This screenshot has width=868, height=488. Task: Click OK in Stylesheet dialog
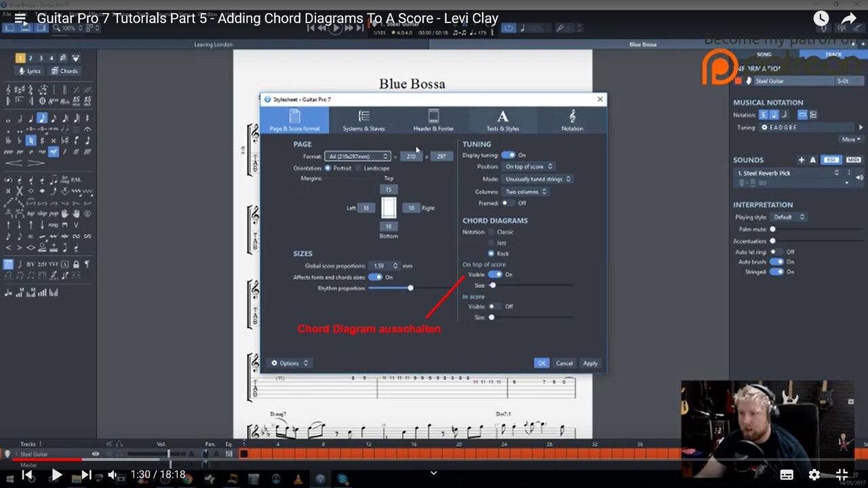541,363
